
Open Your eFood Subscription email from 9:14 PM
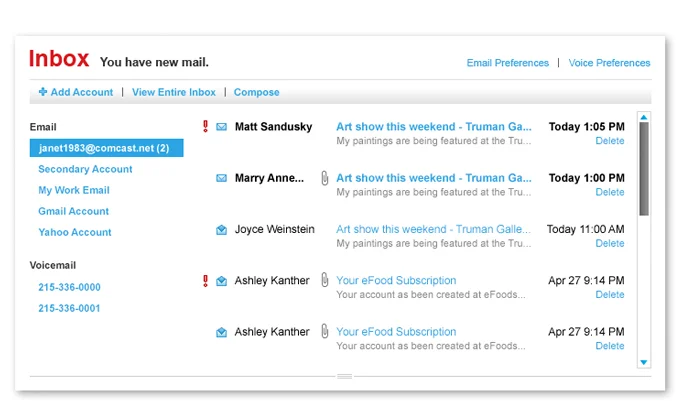point(396,281)
